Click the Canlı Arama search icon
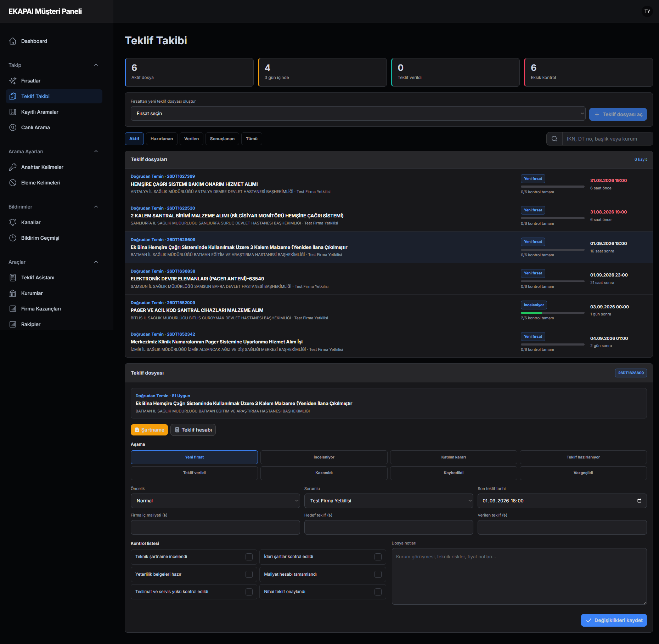This screenshot has height=644, width=659. pyautogui.click(x=13, y=127)
